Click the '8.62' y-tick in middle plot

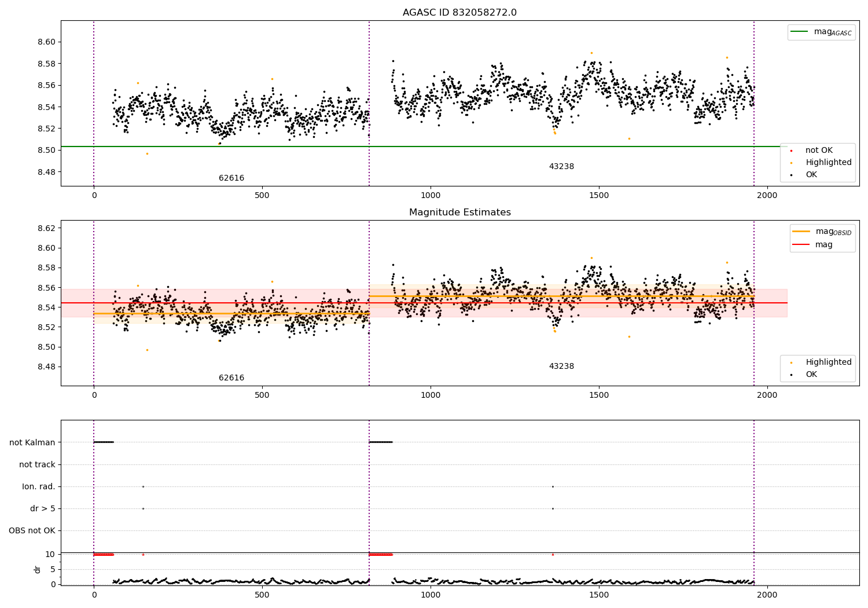click(x=47, y=229)
